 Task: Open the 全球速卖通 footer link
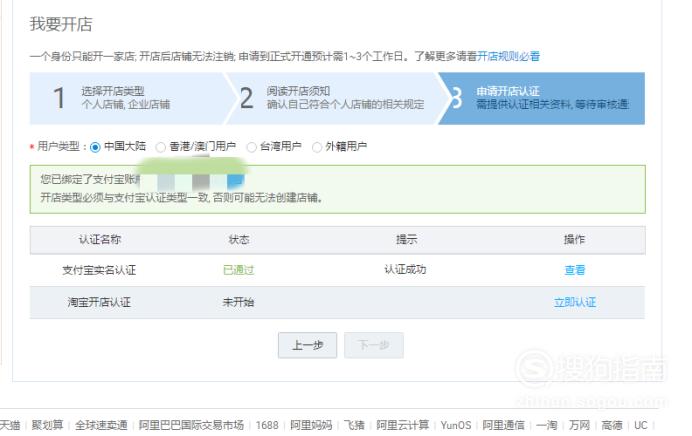pyautogui.click(x=101, y=425)
